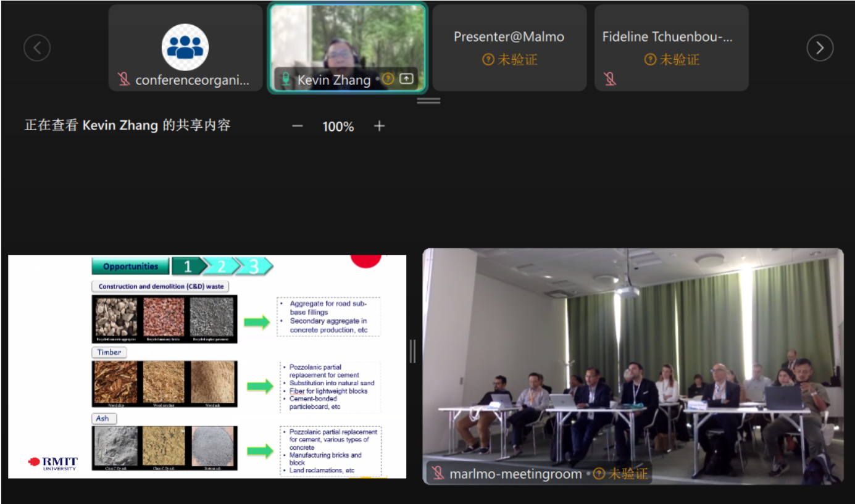The image size is (855, 504).
Task: Select Kevin Zhang's video thumbnail
Action: pyautogui.click(x=348, y=37)
